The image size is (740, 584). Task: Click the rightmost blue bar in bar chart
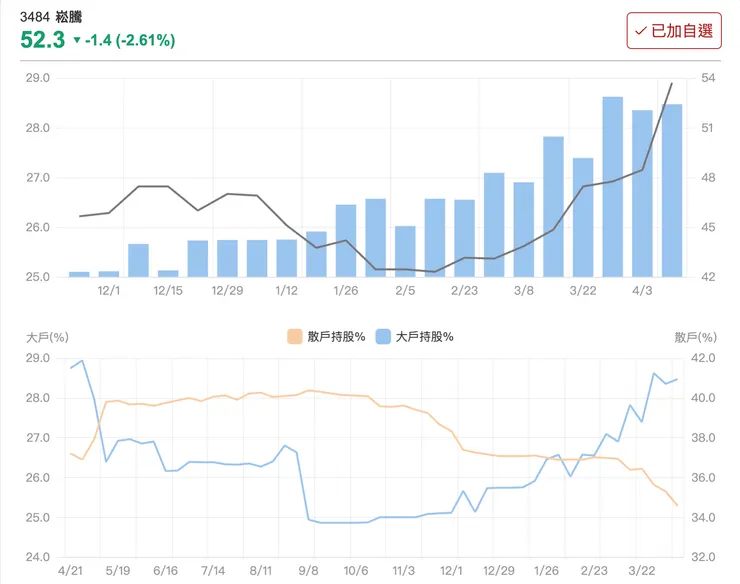(671, 190)
